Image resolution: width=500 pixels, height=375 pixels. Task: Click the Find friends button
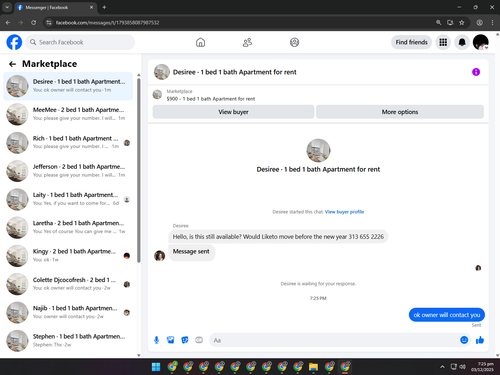click(411, 42)
